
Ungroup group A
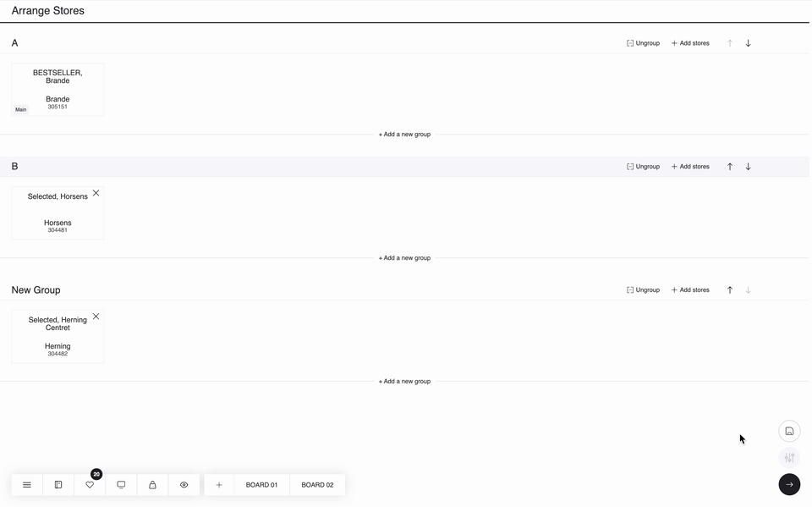click(643, 43)
